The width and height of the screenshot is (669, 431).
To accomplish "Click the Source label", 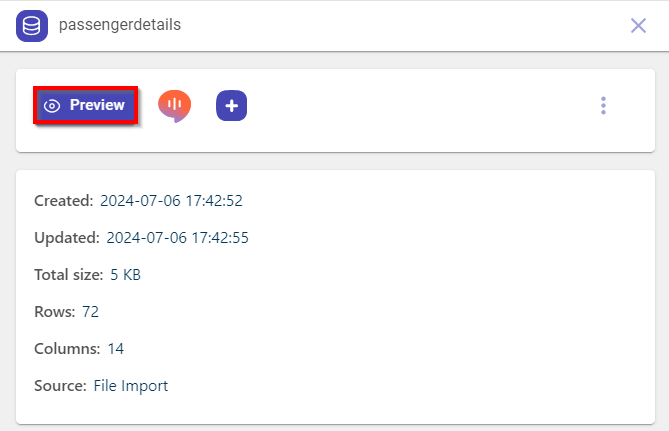I will [x=60, y=385].
